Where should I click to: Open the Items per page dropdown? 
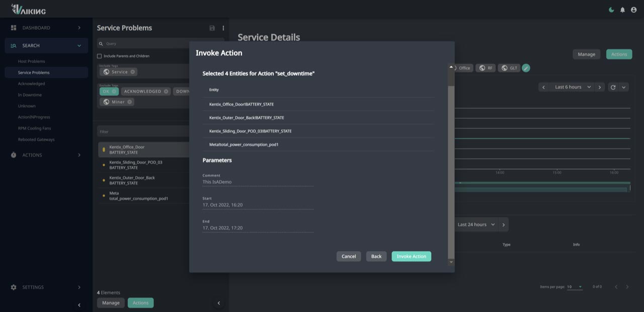coord(574,287)
